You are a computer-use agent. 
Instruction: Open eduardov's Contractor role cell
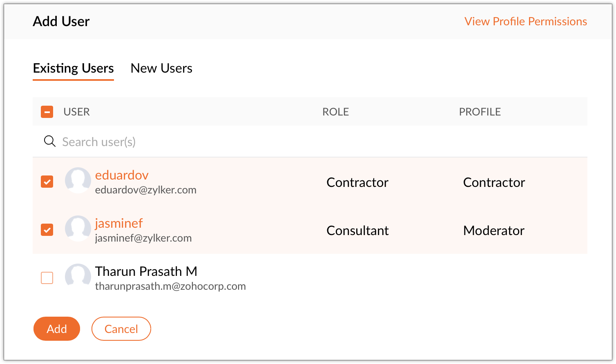[357, 182]
